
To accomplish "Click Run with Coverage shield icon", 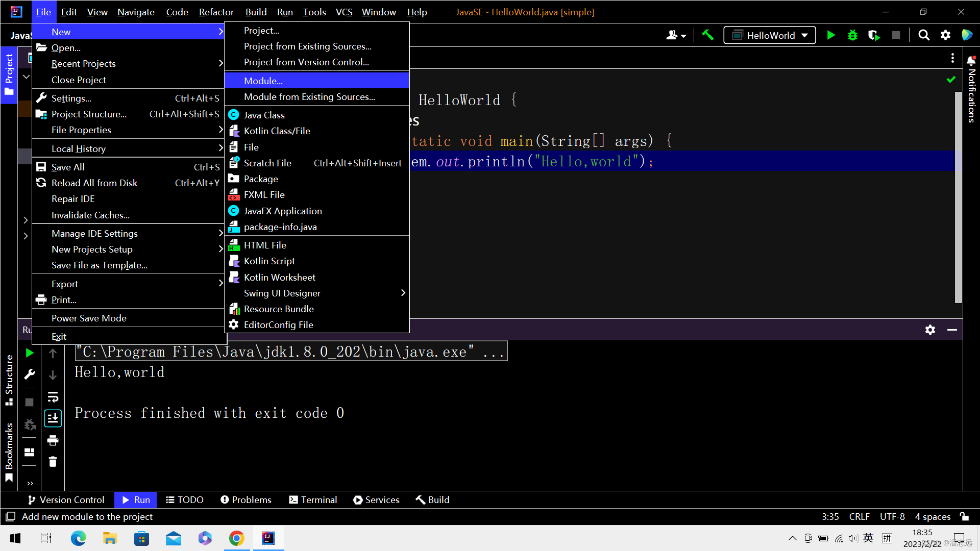I will [874, 35].
